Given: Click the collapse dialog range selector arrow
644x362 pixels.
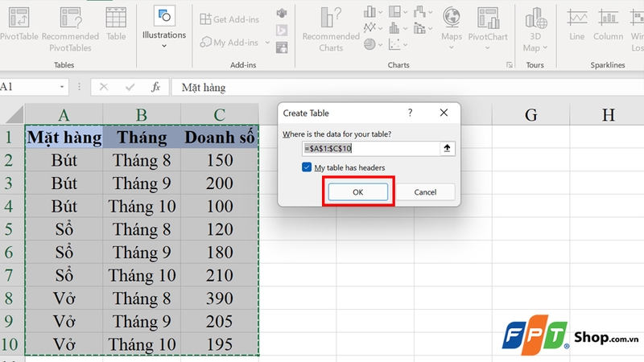Looking at the screenshot, I should click(448, 149).
